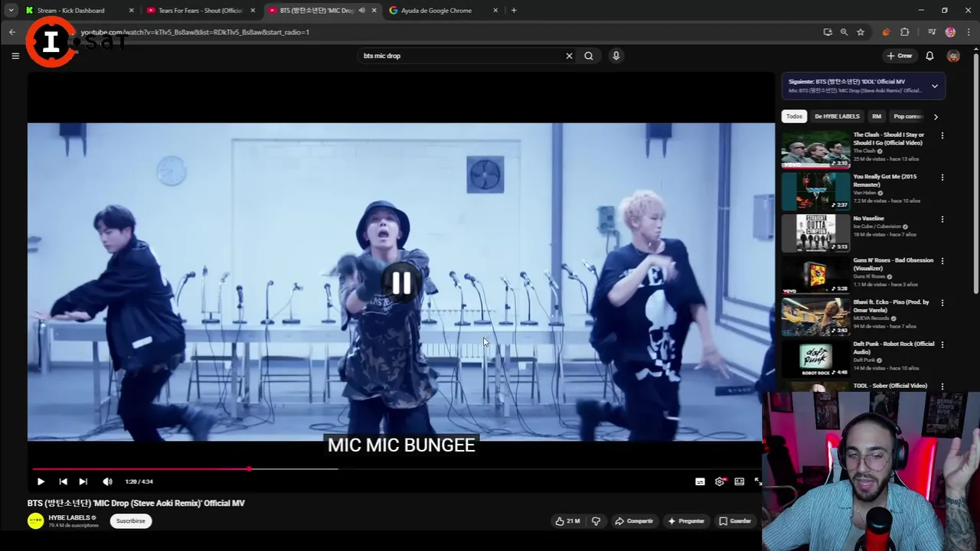Open TOOL - Sober video title
The image size is (980, 551).
890,386
